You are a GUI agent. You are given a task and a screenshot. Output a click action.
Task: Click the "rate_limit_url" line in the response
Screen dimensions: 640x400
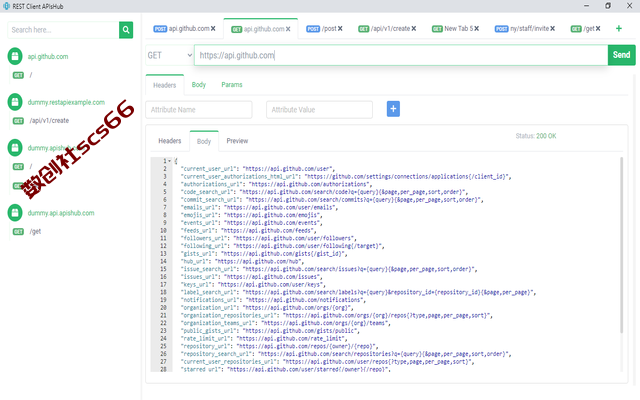[264, 338]
